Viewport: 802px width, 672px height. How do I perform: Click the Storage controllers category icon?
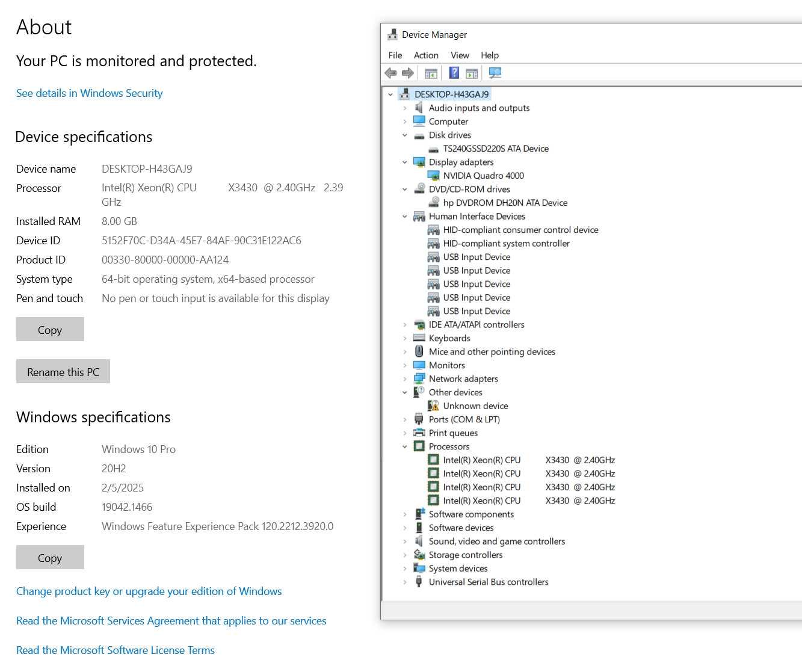click(419, 555)
